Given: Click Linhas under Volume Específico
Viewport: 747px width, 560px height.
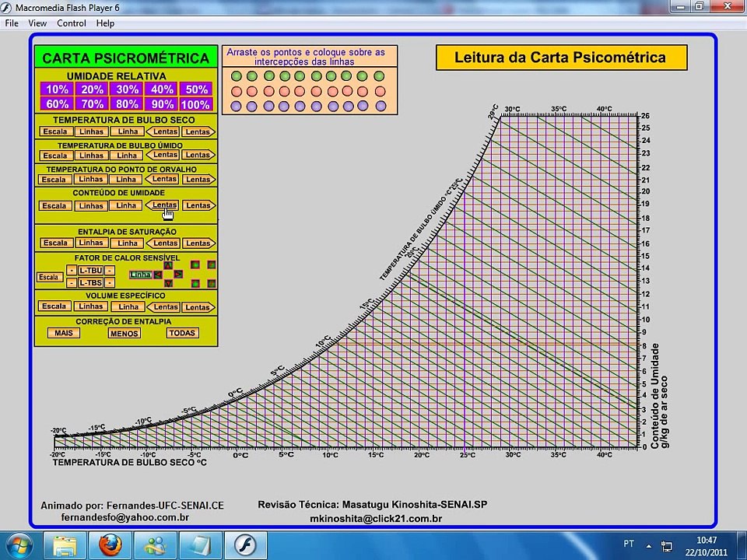Looking at the screenshot, I should click(91, 306).
